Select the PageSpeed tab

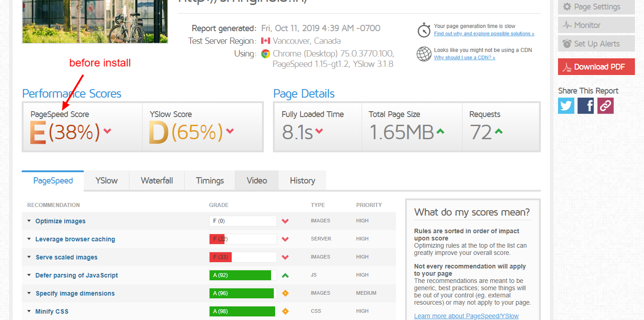pyautogui.click(x=53, y=180)
